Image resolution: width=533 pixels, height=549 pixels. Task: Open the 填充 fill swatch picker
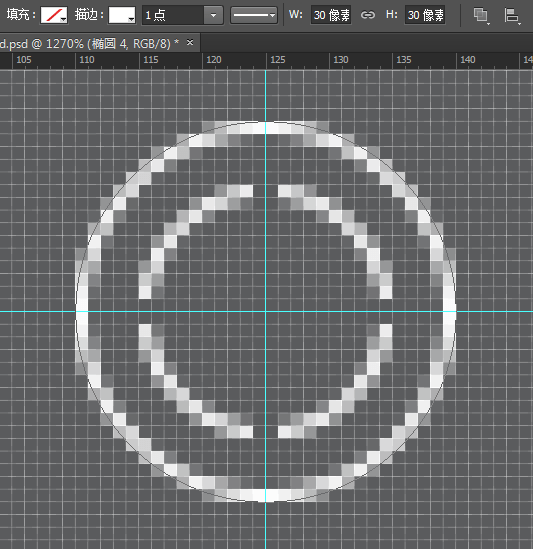tap(54, 15)
